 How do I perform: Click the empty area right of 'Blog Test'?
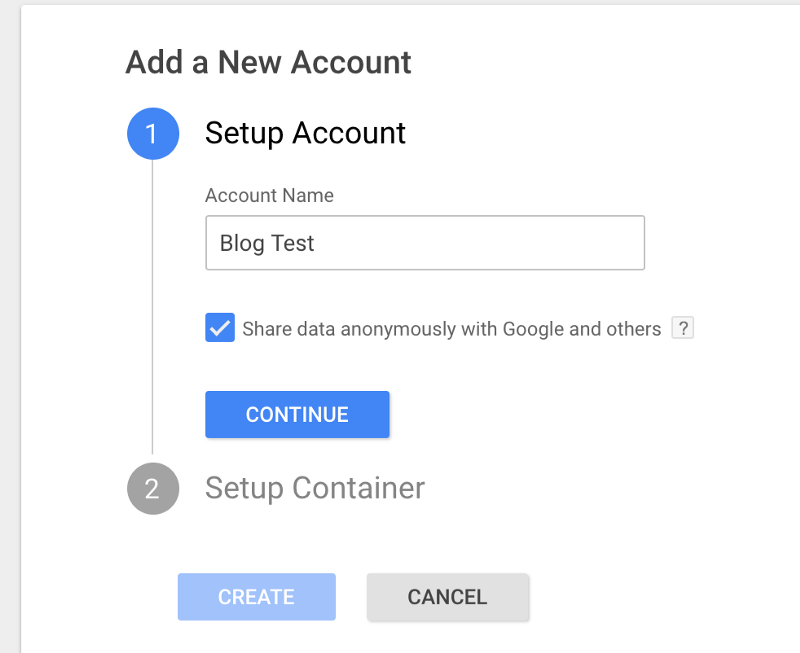click(480, 243)
